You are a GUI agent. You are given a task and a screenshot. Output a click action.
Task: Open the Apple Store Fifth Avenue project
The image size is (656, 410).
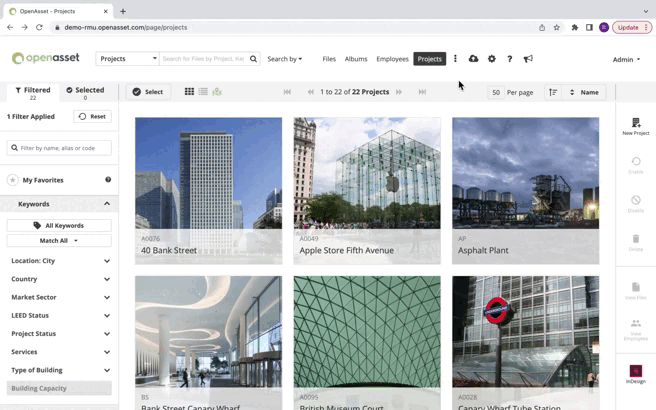pos(367,191)
